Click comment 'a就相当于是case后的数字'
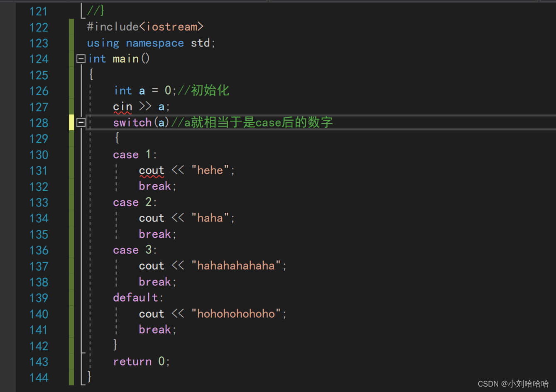This screenshot has width=556, height=392. [x=259, y=122]
